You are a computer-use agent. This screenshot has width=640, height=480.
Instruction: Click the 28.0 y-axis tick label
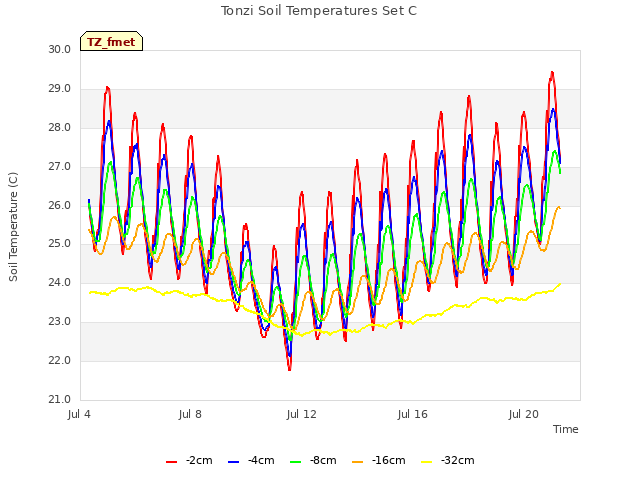click(60, 128)
